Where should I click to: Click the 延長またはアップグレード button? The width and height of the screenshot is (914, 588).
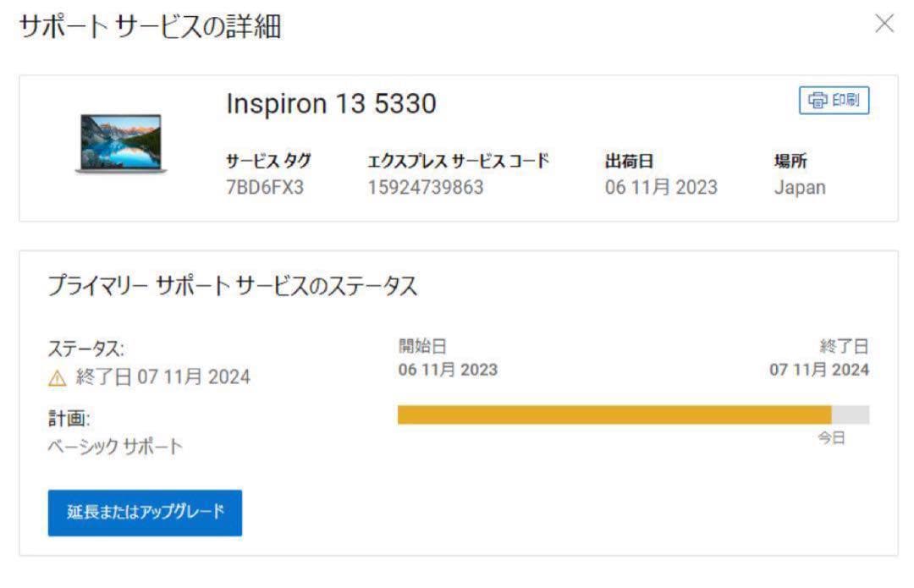tap(145, 513)
